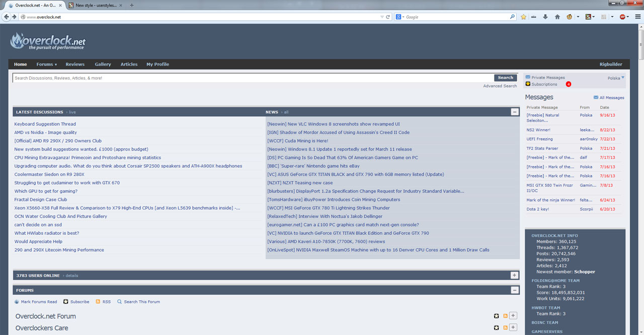The width and height of the screenshot is (644, 335).
Task: Go back using browser back arrow
Action: (7, 17)
